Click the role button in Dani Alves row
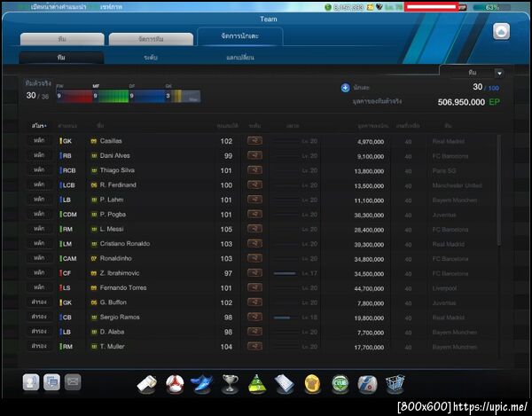Image resolution: width=532 pixels, height=416 pixels. [39, 155]
